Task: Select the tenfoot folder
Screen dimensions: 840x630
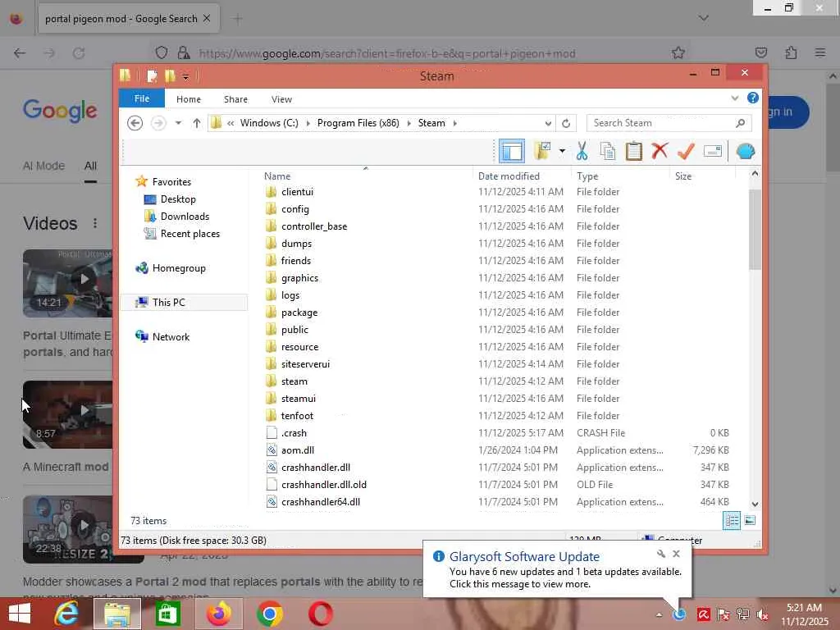Action: 297,416
